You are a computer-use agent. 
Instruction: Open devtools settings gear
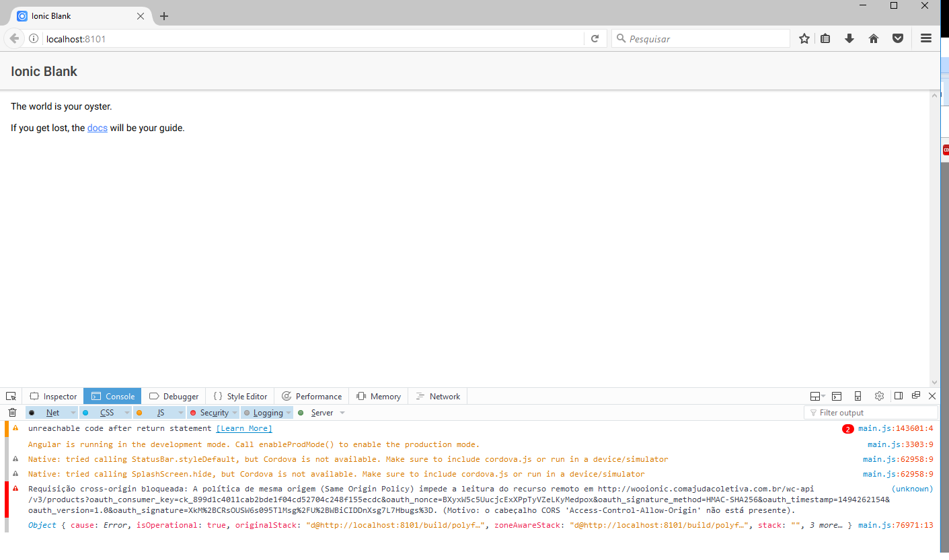click(x=879, y=396)
